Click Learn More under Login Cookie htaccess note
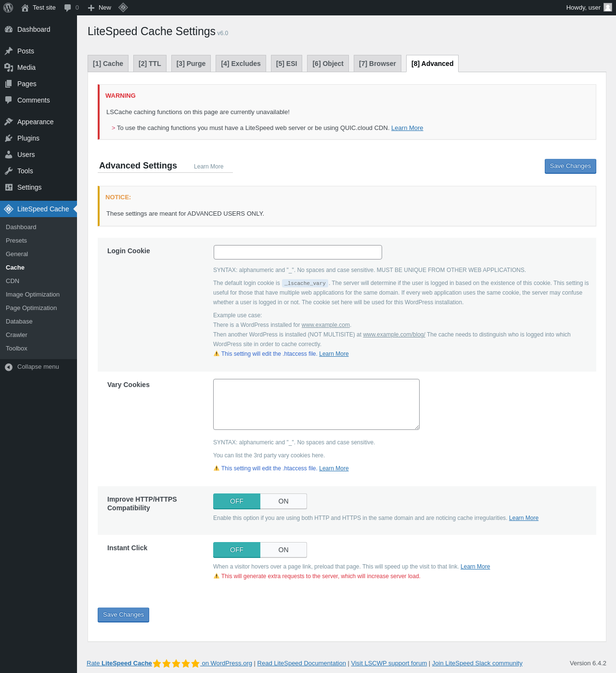The height and width of the screenshot is (673, 616). pos(334,354)
